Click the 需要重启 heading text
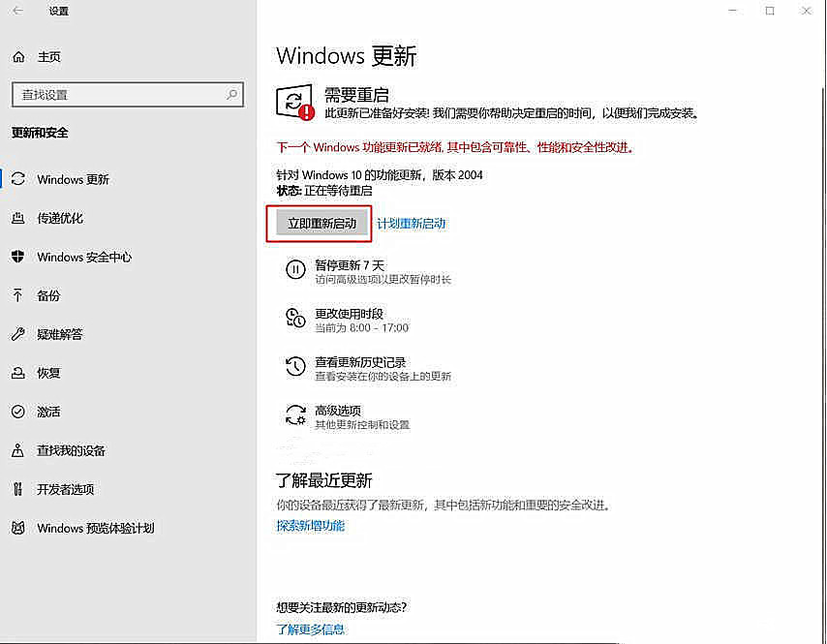Viewport: 827px width, 644px height. click(356, 95)
